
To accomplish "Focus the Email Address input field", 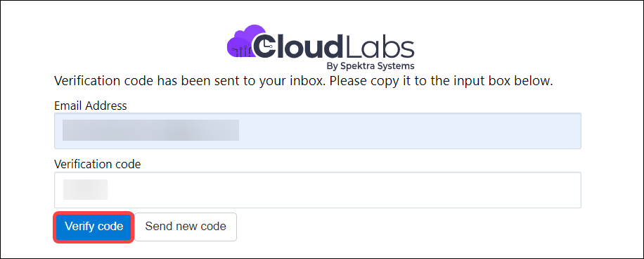I will click(x=318, y=131).
